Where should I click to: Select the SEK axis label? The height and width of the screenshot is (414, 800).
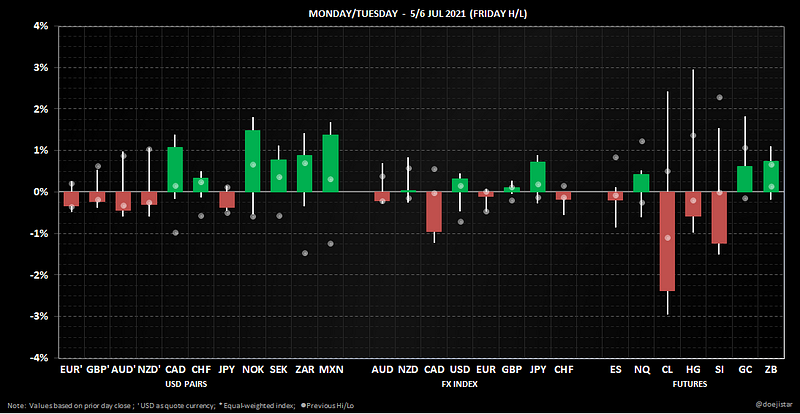(x=279, y=369)
